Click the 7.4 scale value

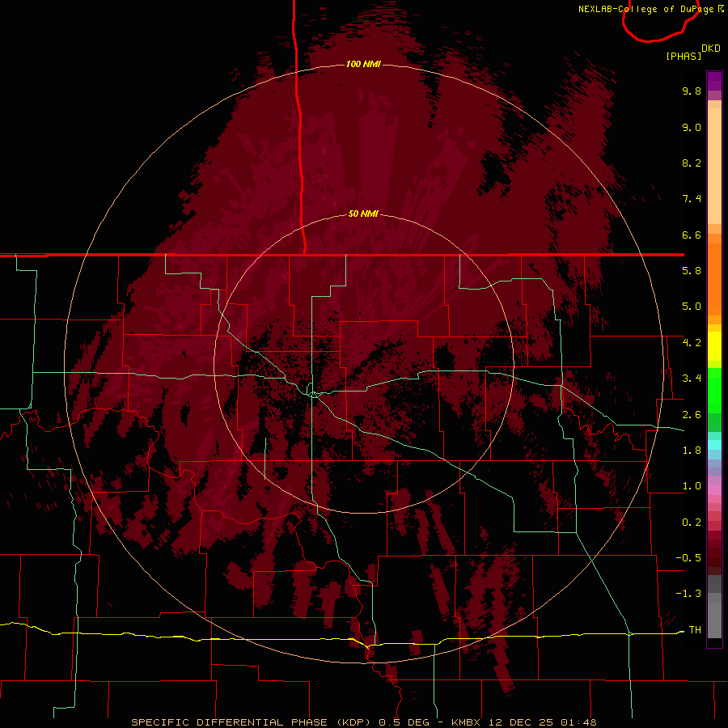(692, 199)
